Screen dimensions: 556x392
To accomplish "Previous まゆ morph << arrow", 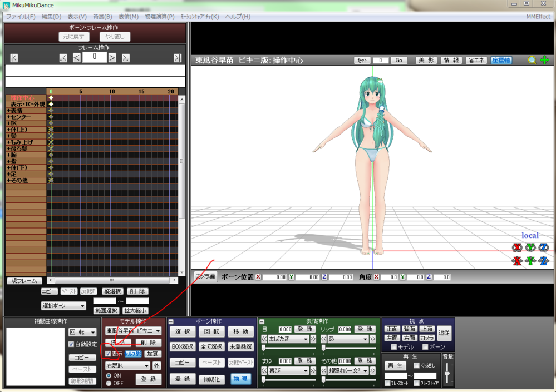I will coord(264,371).
